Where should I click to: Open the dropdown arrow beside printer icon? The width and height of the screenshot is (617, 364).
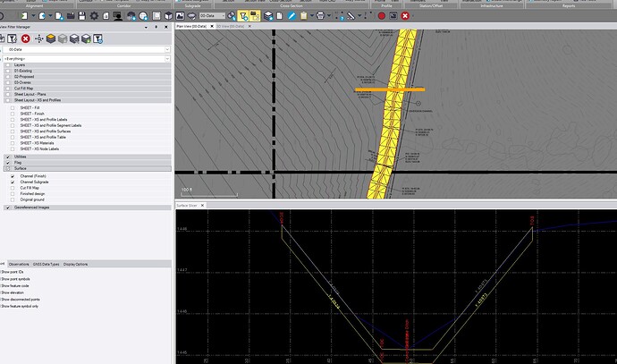coord(328,16)
